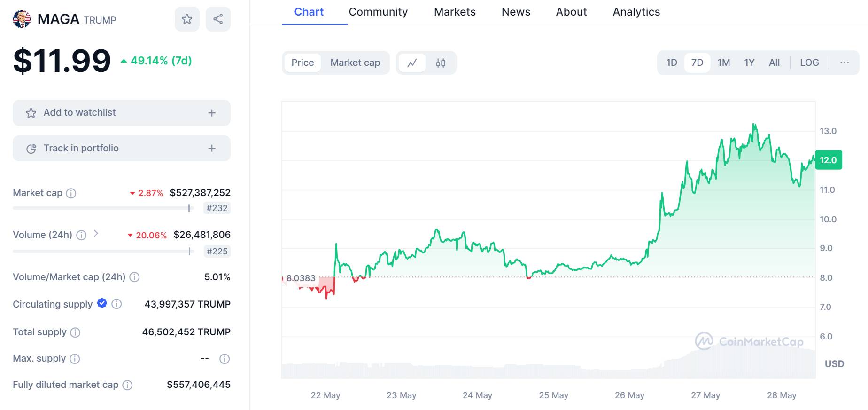Click the 49.14% (7d) change text
This screenshot has width=868, height=410.
point(161,61)
